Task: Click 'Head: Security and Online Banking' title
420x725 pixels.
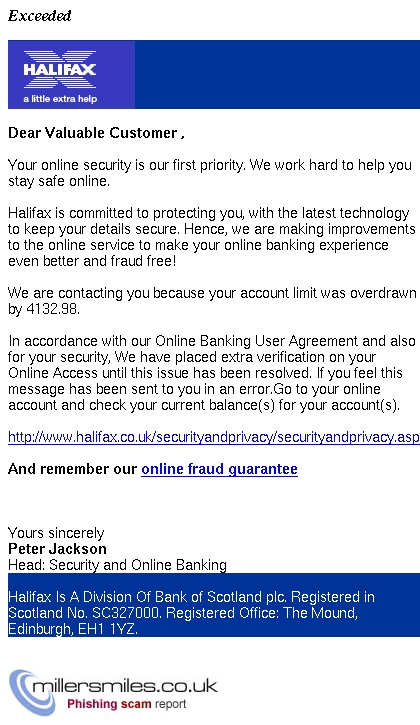Action: [x=117, y=565]
